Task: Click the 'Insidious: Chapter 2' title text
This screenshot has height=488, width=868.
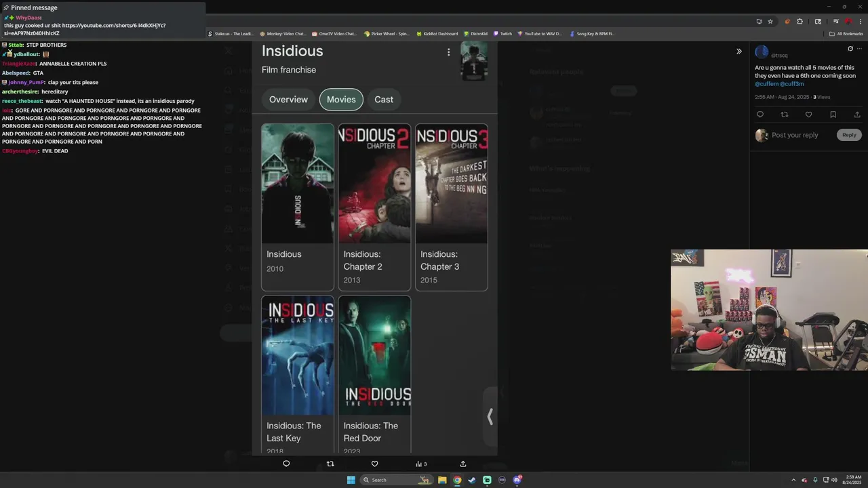Action: (x=363, y=260)
